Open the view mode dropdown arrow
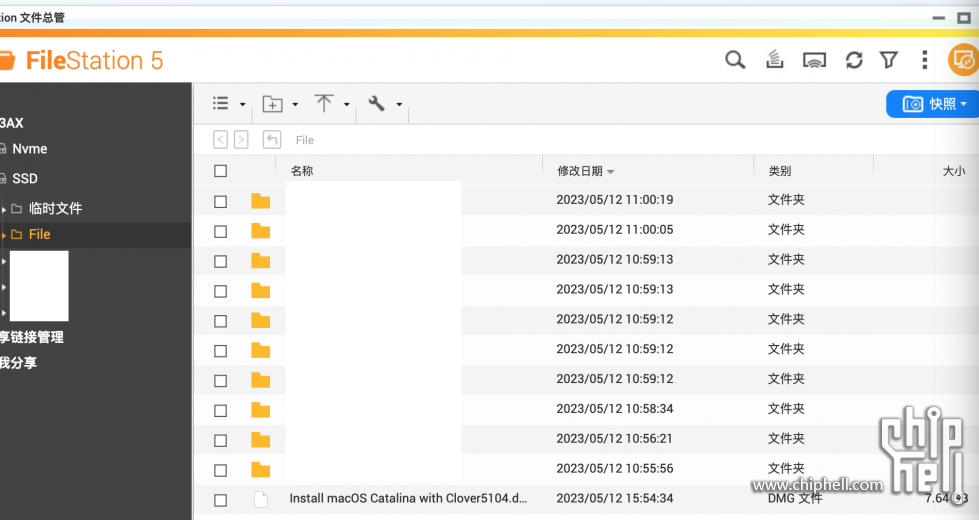979x520 pixels. (x=242, y=104)
